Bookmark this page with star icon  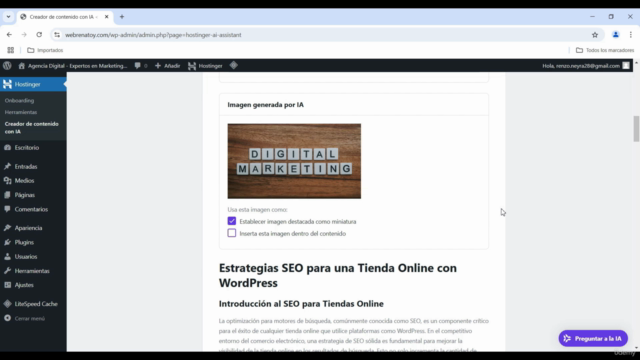[595, 35]
